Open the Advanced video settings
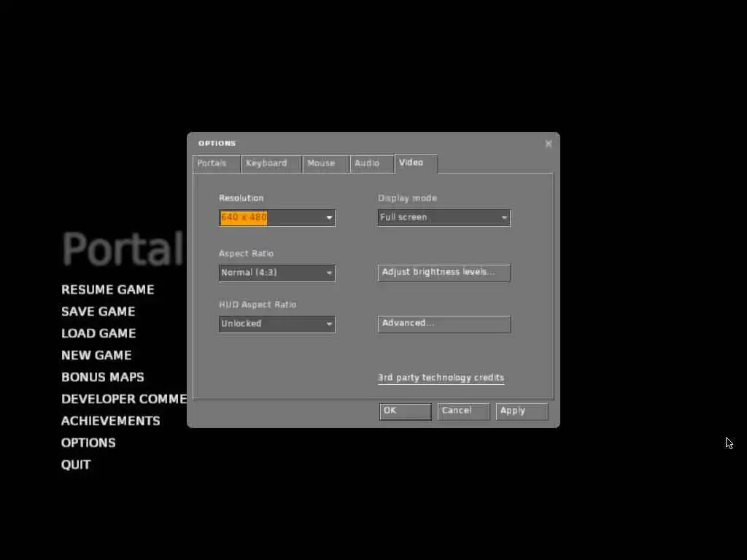This screenshot has width=747, height=560. pyautogui.click(x=444, y=324)
